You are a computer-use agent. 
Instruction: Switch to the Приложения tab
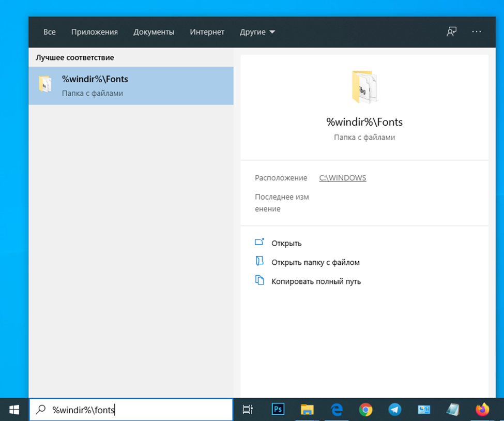(x=95, y=32)
